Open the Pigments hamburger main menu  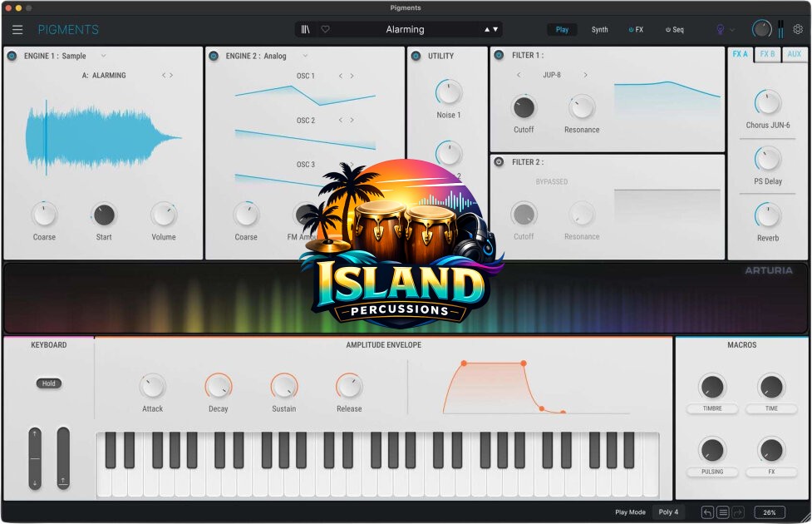(17, 30)
